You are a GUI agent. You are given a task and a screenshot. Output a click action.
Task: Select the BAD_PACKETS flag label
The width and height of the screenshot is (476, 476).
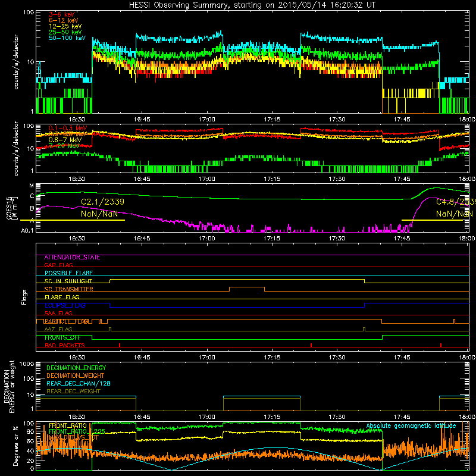point(65,345)
